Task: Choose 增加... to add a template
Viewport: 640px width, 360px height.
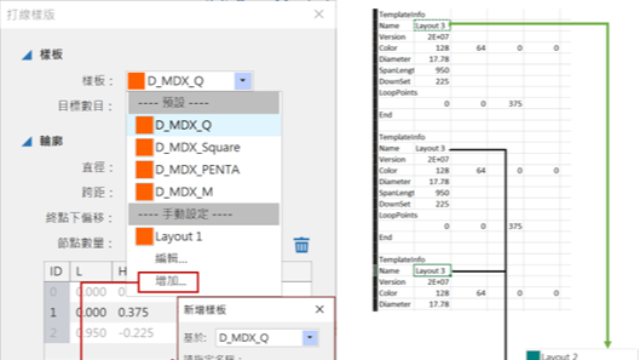Action: pos(169,282)
